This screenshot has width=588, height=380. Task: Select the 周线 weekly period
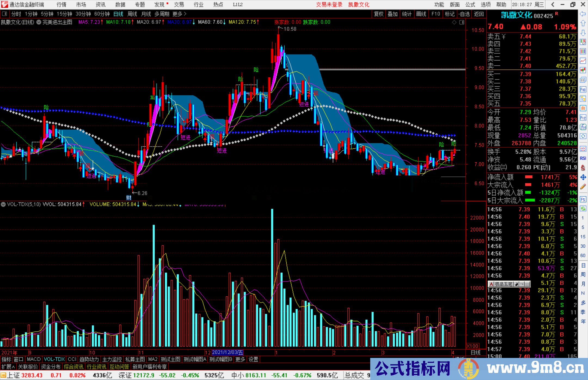pyautogui.click(x=132, y=14)
